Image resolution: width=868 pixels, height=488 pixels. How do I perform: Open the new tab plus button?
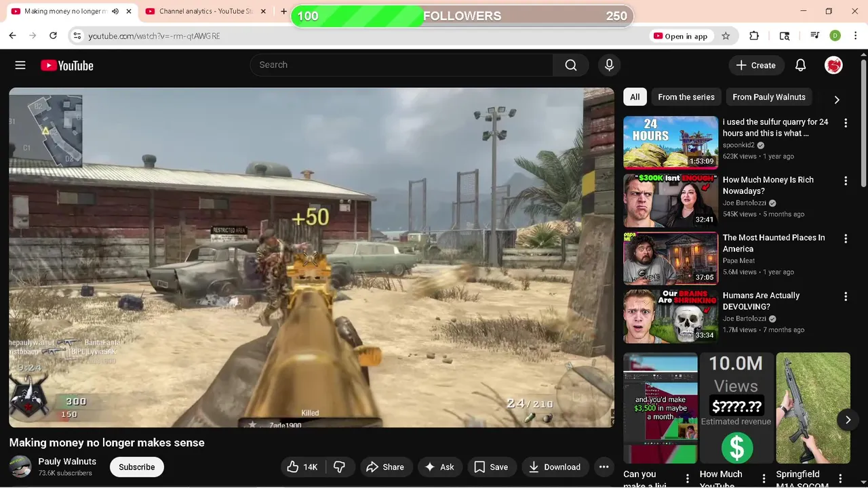[283, 12]
